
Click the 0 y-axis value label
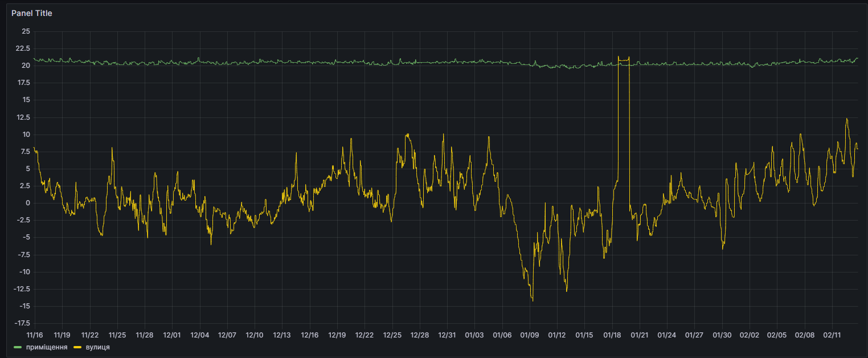28,203
